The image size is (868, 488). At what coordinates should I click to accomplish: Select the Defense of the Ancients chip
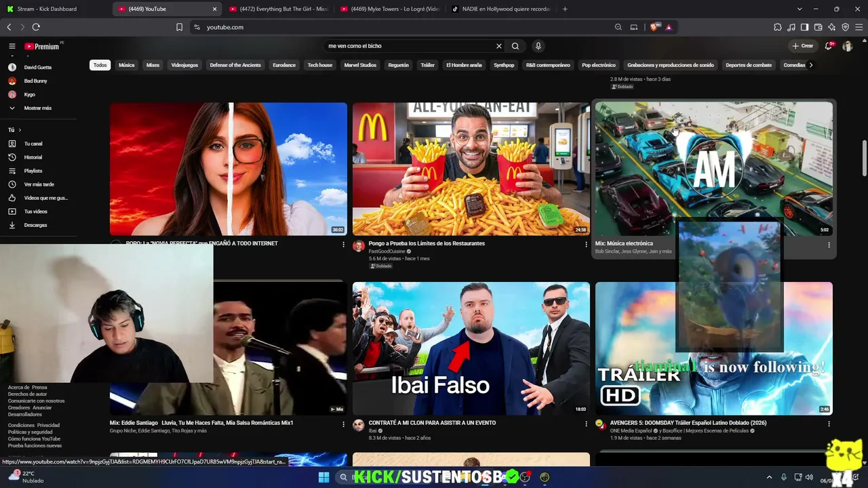click(235, 65)
